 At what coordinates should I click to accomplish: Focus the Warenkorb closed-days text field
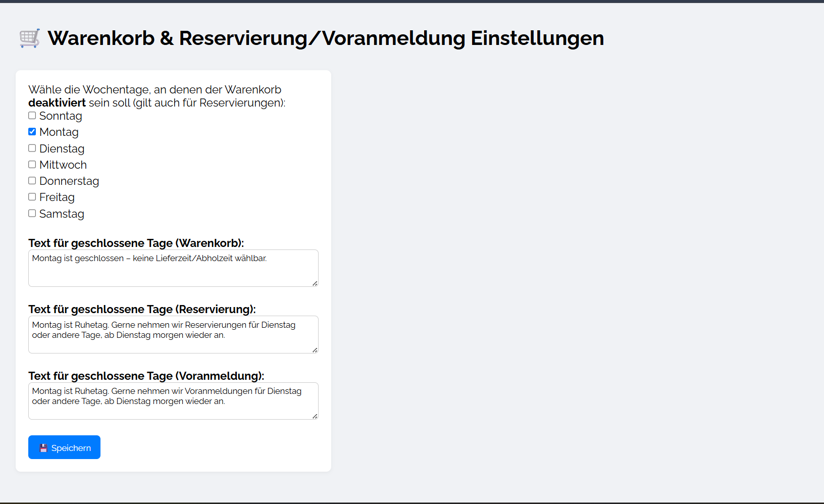pos(173,268)
